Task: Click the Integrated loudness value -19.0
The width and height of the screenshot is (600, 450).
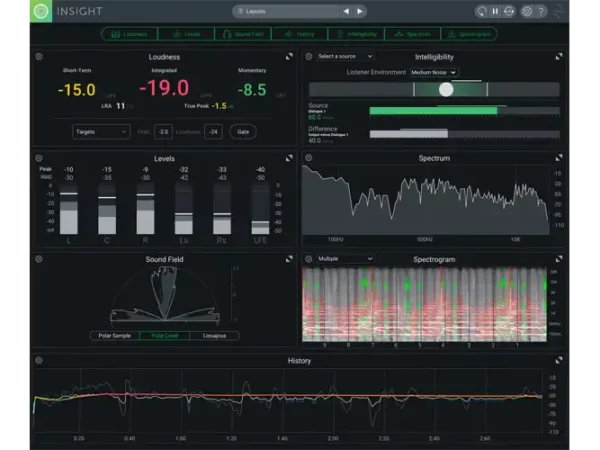Action: tap(164, 88)
